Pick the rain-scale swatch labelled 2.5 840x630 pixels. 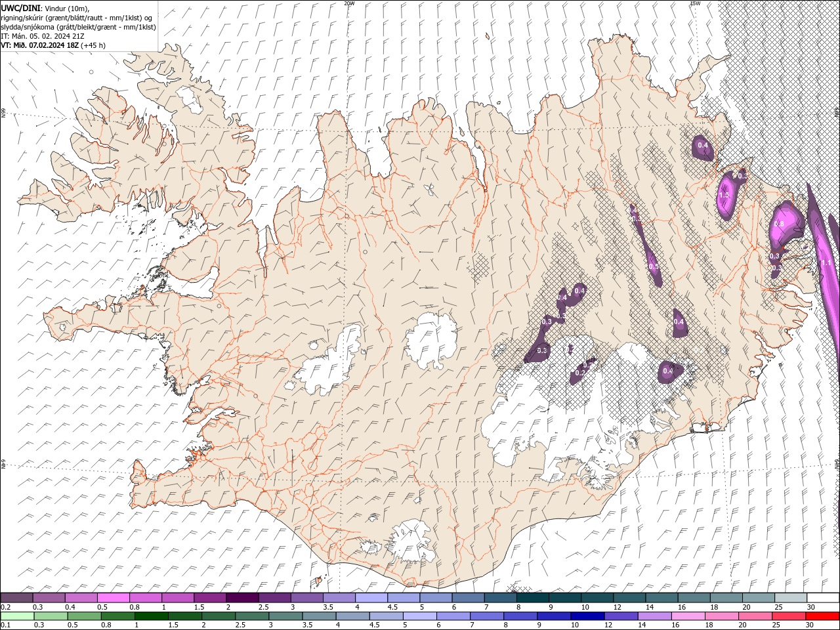tap(252, 616)
